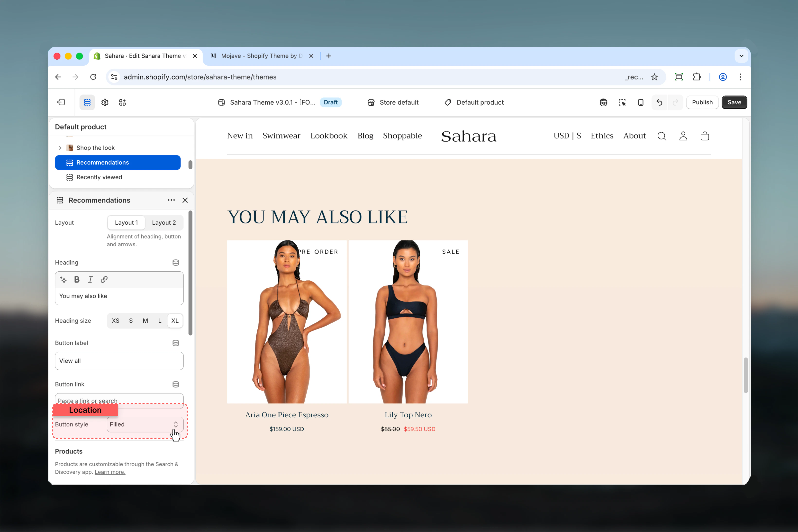This screenshot has height=532, width=798.
Task: Open the New in menu item
Action: (240, 136)
